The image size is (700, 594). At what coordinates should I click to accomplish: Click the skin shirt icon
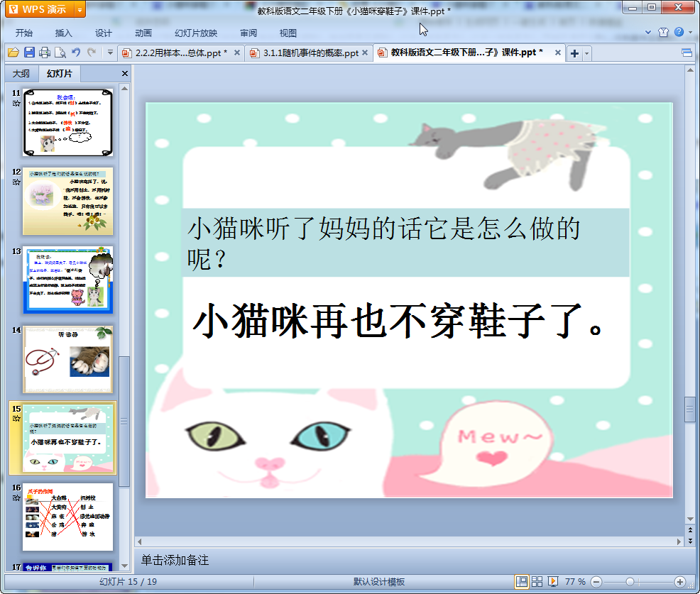coord(663,32)
